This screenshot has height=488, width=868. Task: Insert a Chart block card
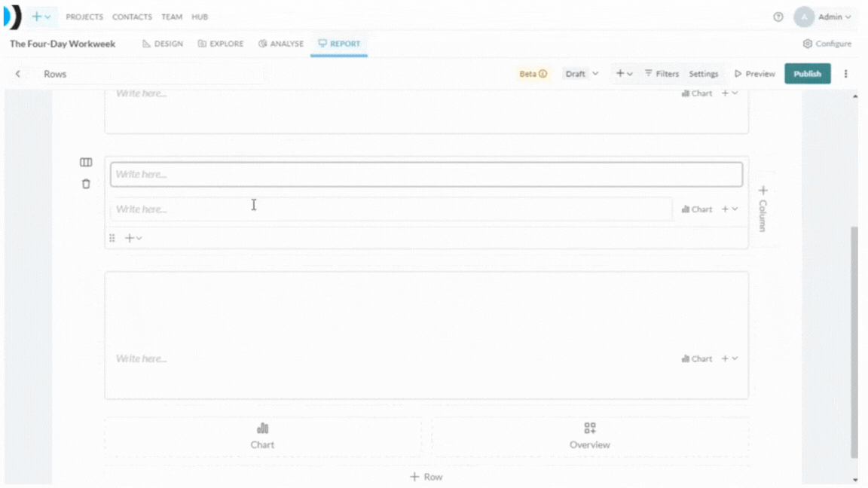tap(262, 436)
